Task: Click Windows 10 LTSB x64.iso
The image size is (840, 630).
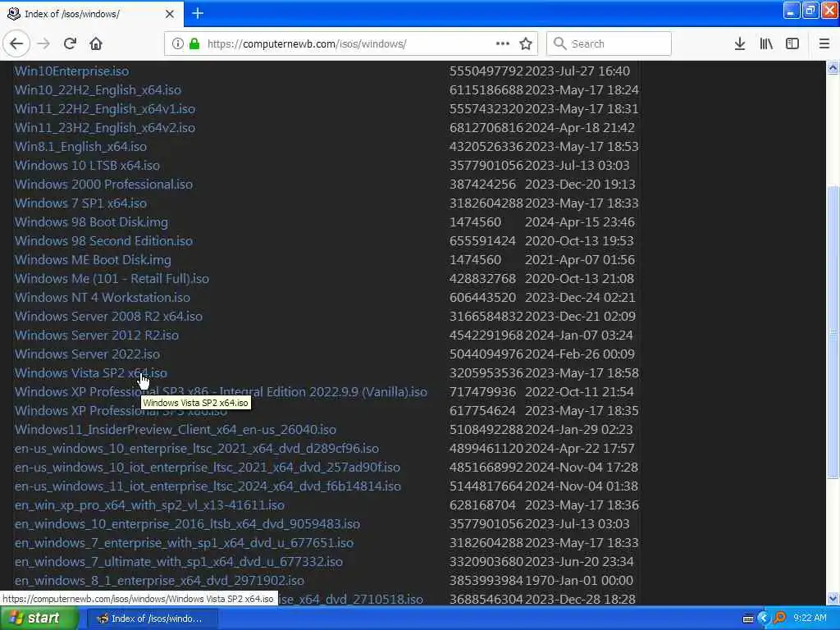Action: click(x=87, y=166)
